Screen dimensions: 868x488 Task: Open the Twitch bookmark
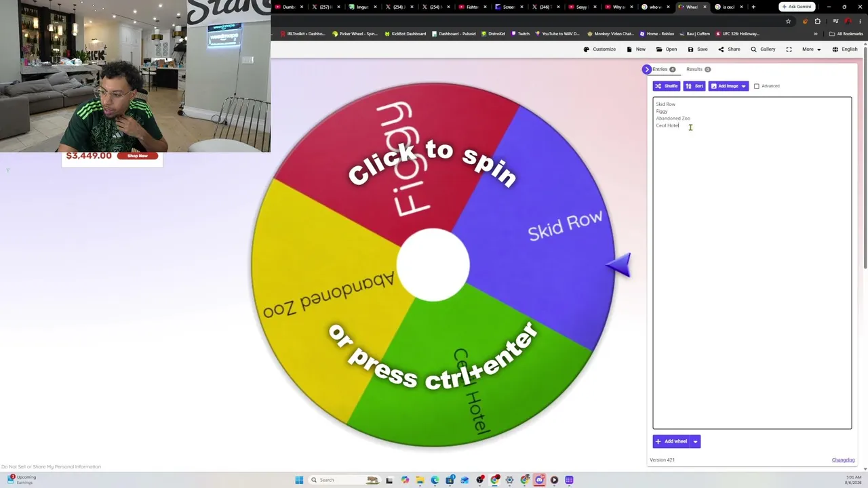[520, 34]
